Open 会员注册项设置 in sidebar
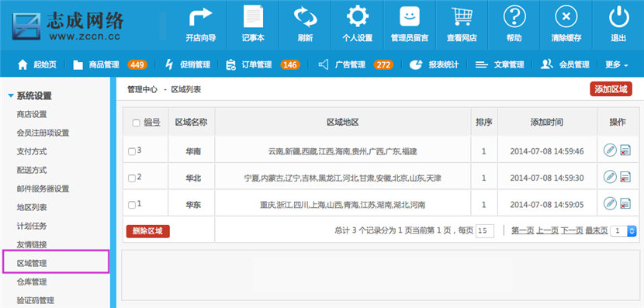 tap(43, 133)
